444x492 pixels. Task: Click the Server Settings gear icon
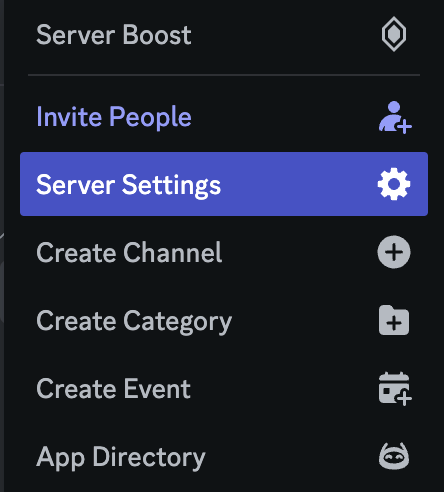pyautogui.click(x=394, y=184)
